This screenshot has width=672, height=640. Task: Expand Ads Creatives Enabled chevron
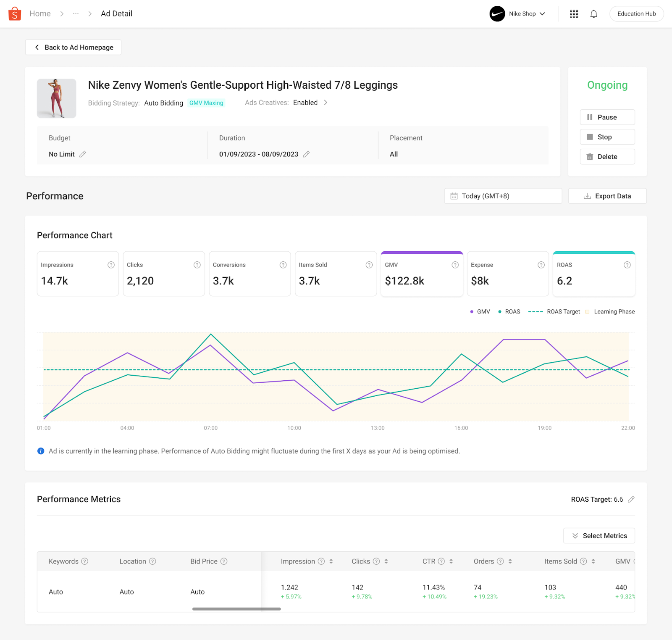pyautogui.click(x=325, y=103)
